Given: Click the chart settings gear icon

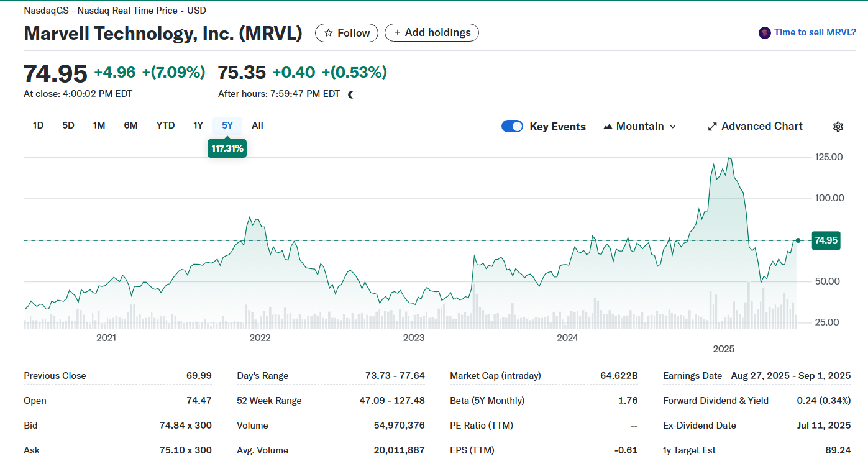Looking at the screenshot, I should point(838,127).
